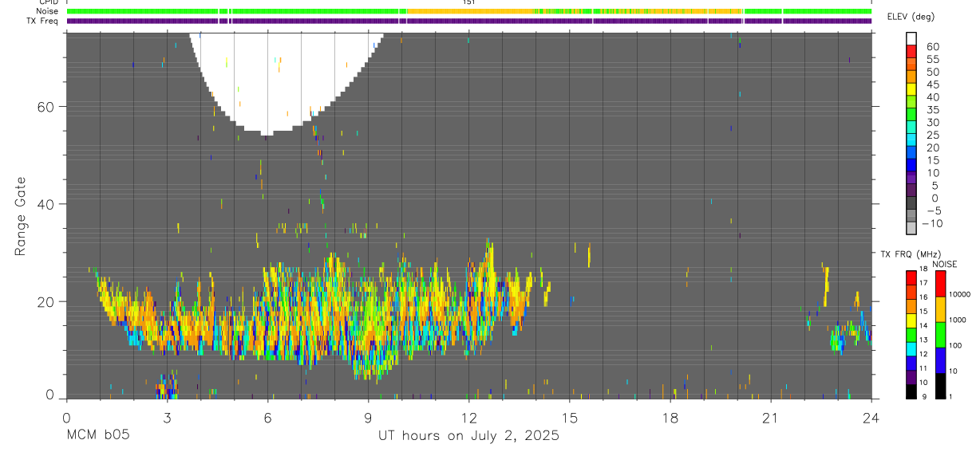The height and width of the screenshot is (452, 980).
Task: Click the '12' tick on the UT hours axis
Action: 468,418
